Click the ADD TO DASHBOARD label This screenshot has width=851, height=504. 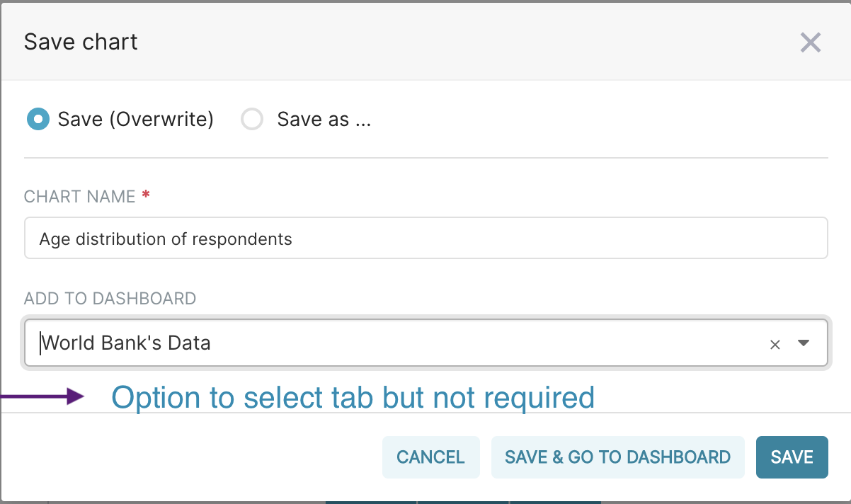pyautogui.click(x=110, y=298)
